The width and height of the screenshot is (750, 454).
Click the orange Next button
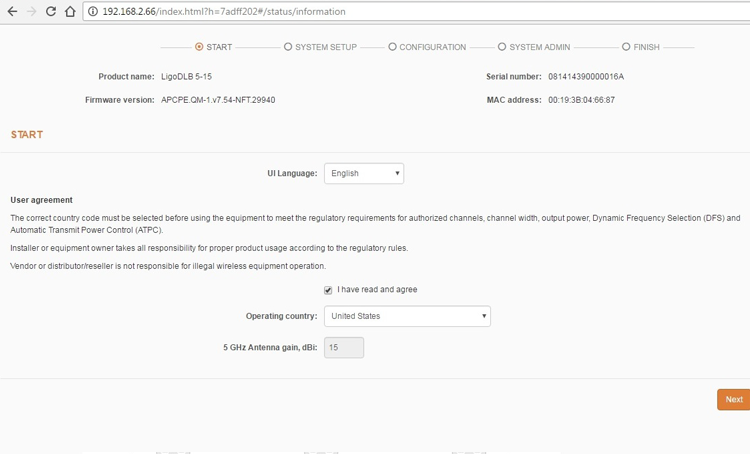pyautogui.click(x=734, y=399)
